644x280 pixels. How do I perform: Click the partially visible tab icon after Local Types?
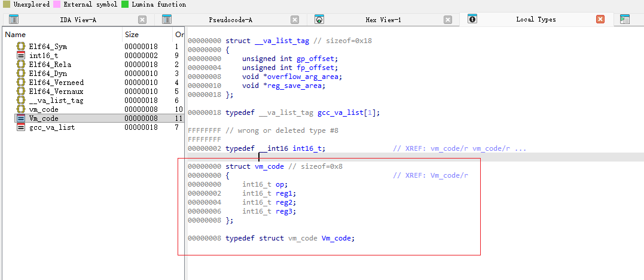625,19
